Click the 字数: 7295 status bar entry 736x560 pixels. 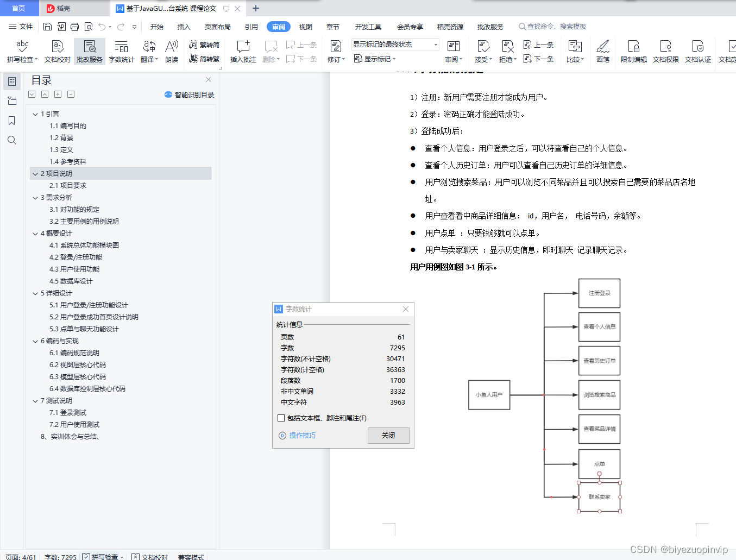coord(60,557)
